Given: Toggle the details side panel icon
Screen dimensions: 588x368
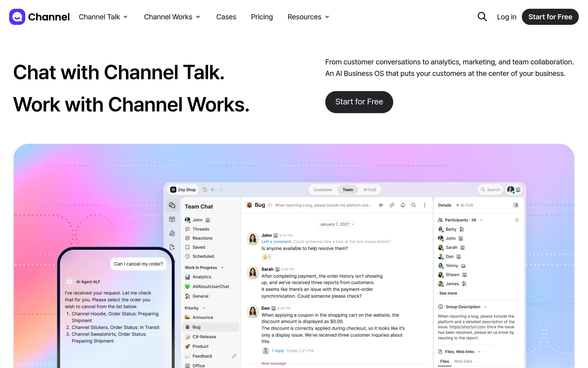Looking at the screenshot, I should (516, 205).
